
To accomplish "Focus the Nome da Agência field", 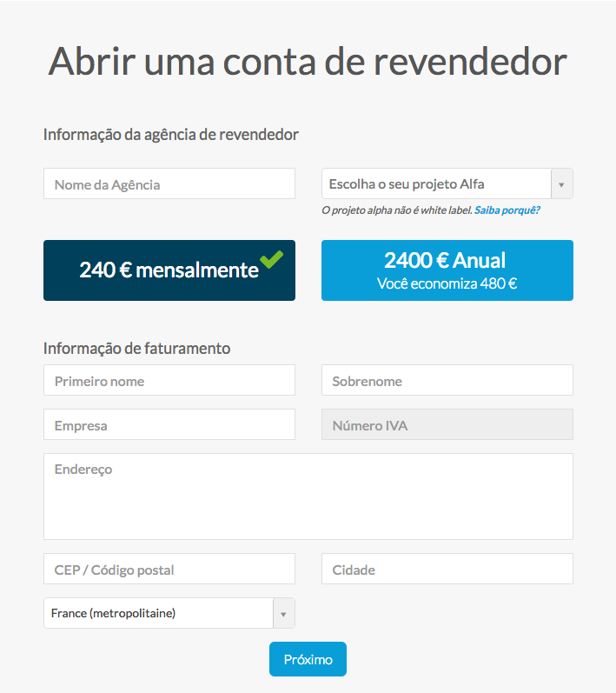I will 169,184.
